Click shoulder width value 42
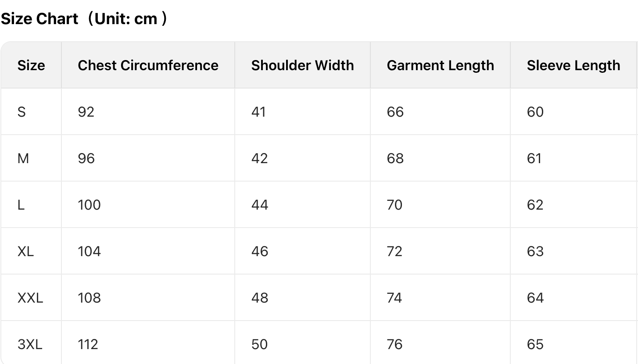The height and width of the screenshot is (364, 638). (259, 158)
